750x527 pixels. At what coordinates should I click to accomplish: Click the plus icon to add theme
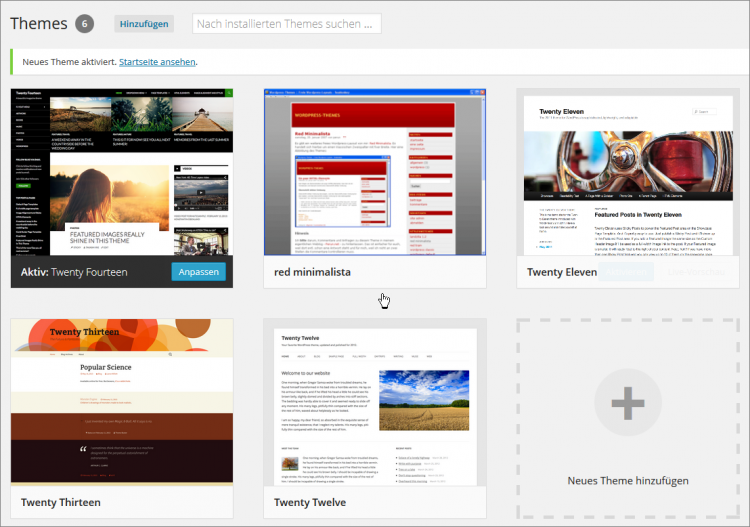pos(628,404)
